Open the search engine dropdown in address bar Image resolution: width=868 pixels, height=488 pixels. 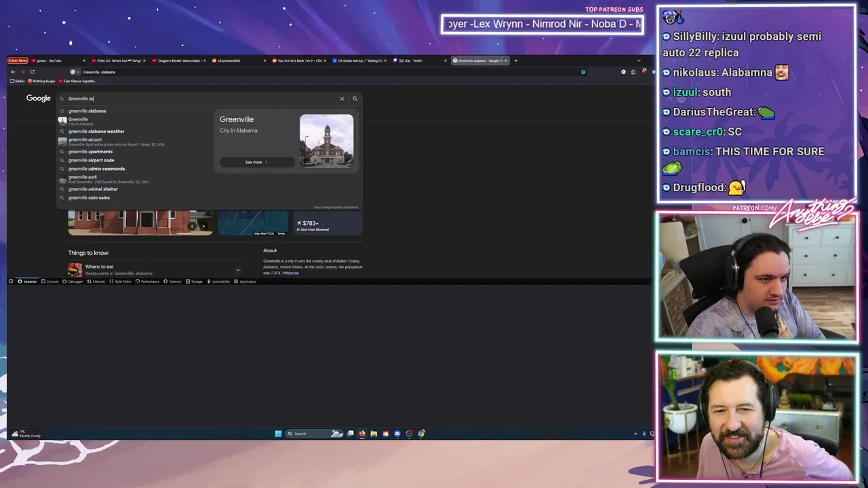[75, 72]
